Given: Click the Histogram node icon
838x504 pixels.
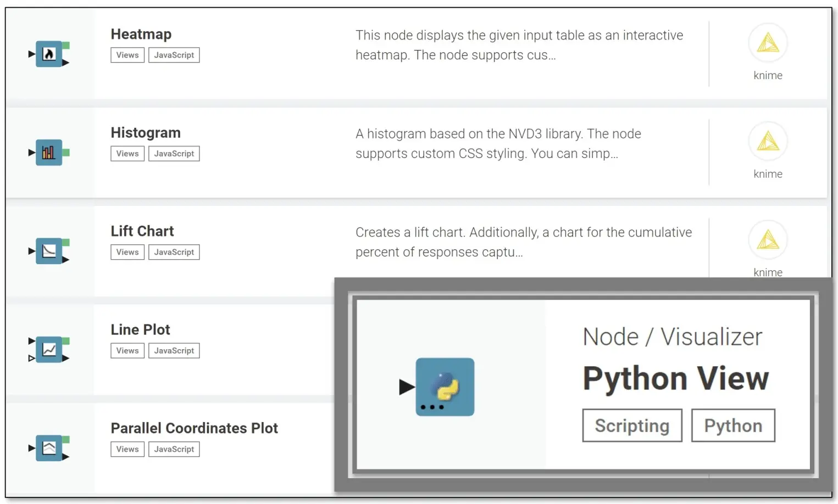Looking at the screenshot, I should point(49,153).
